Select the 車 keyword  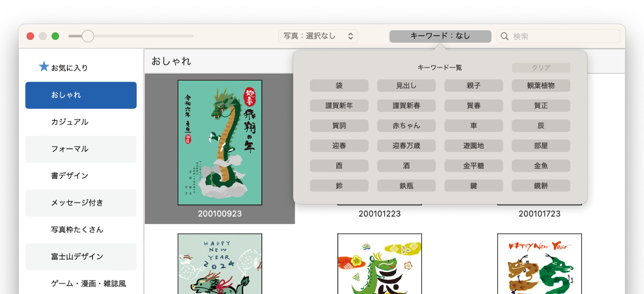coord(473,126)
